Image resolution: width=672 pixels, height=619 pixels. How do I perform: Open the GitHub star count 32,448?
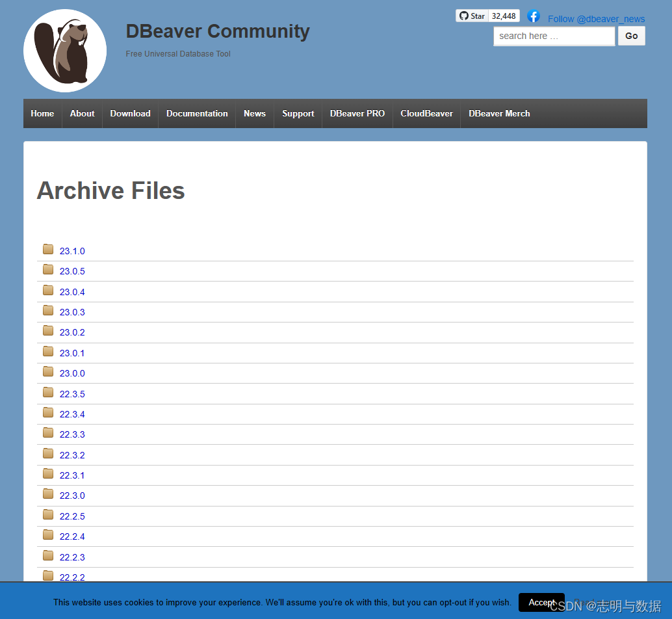coord(504,16)
